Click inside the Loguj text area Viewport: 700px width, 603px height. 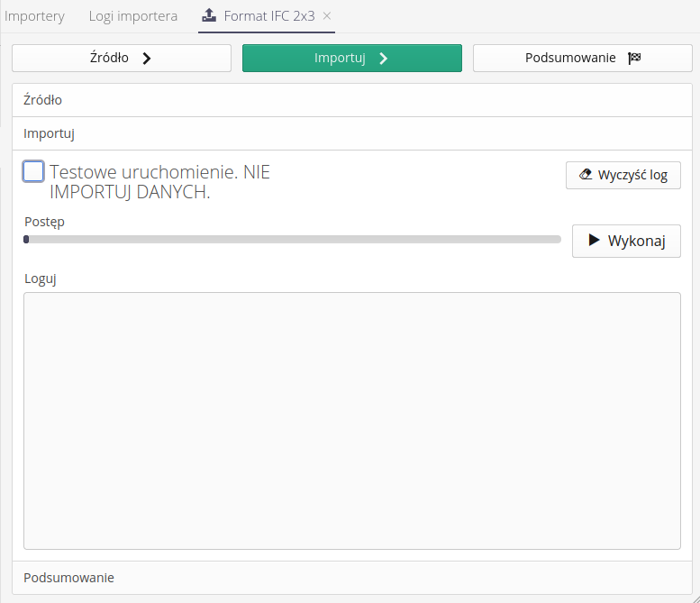click(351, 420)
